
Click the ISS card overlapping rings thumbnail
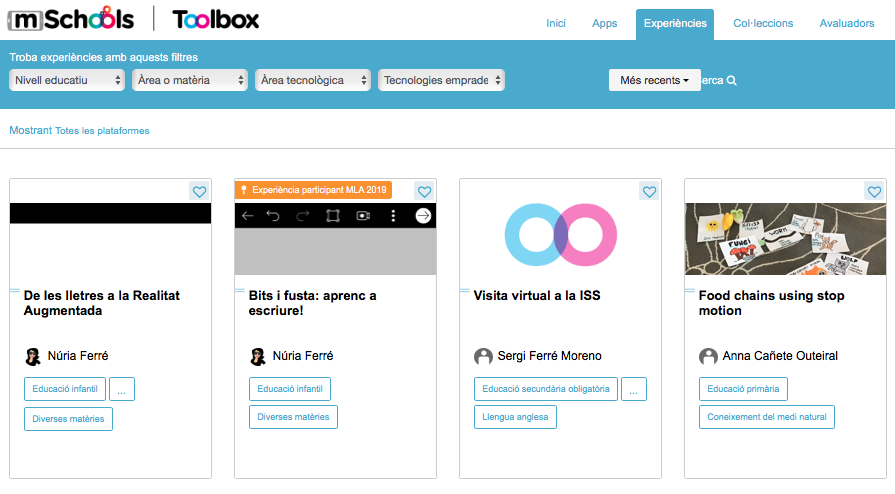tap(561, 235)
